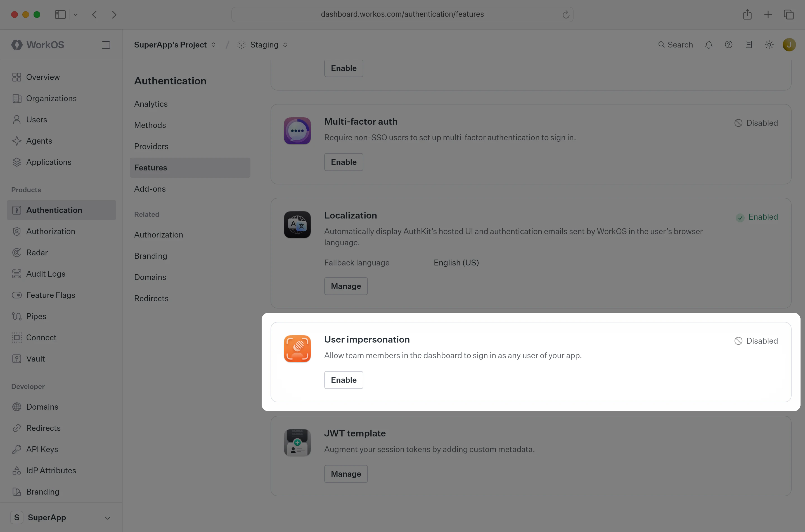Click the JWT template feature icon
The width and height of the screenshot is (805, 532).
click(297, 443)
